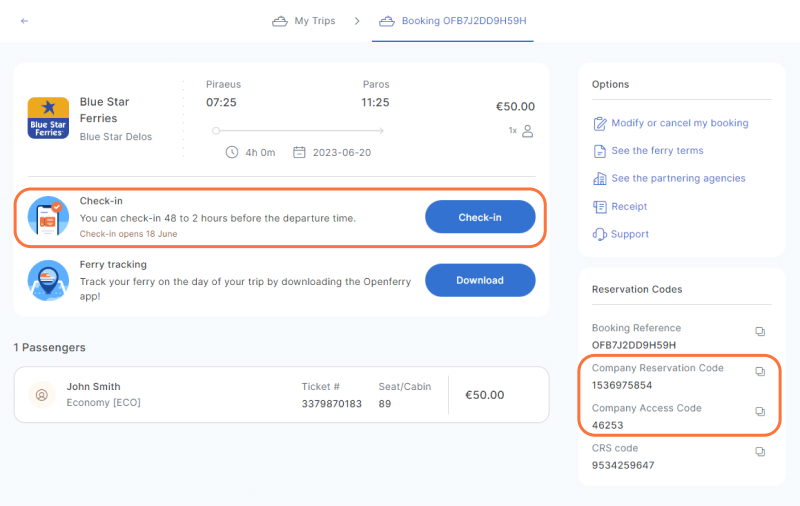Download the Openferry tracking app
The height and width of the screenshot is (506, 800).
480,280
